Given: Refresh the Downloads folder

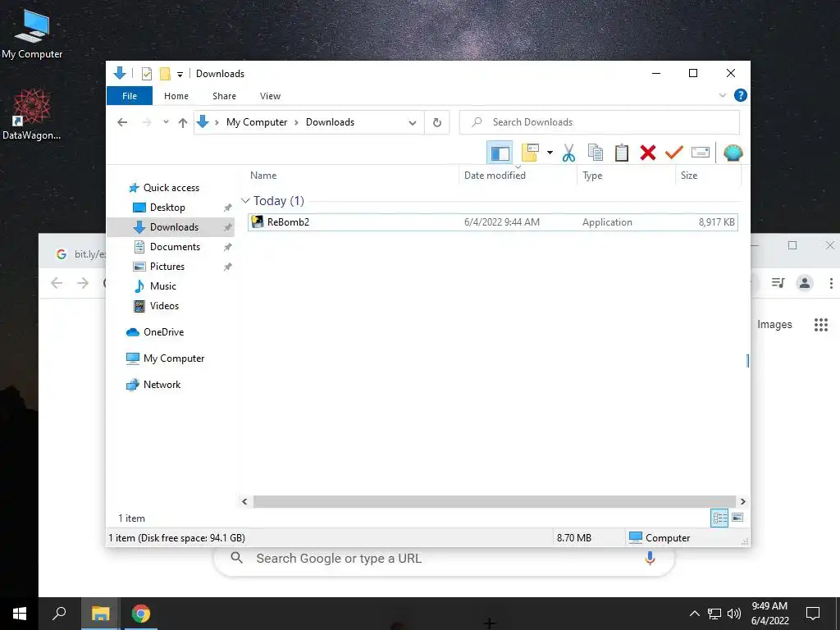Looking at the screenshot, I should click(x=437, y=123).
